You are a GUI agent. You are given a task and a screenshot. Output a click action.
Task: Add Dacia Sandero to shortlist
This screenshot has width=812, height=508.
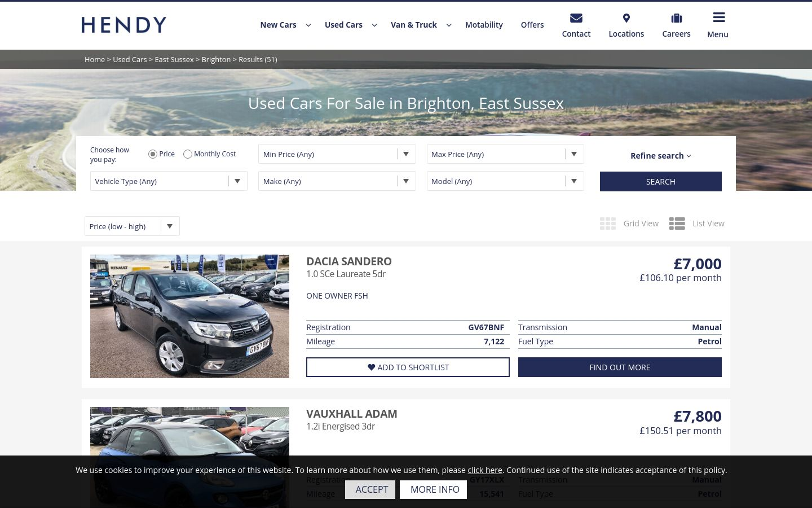[408, 367]
